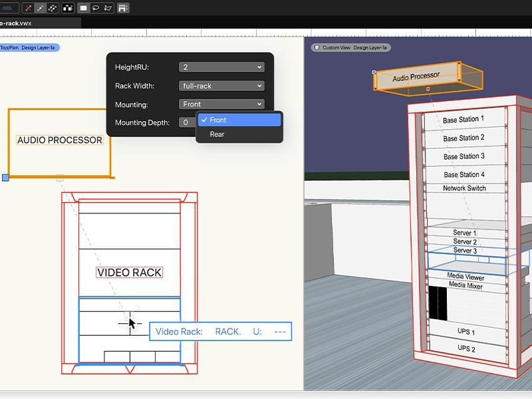Choose Front from the Mounting menu
This screenshot has height=399, width=532.
218,120
